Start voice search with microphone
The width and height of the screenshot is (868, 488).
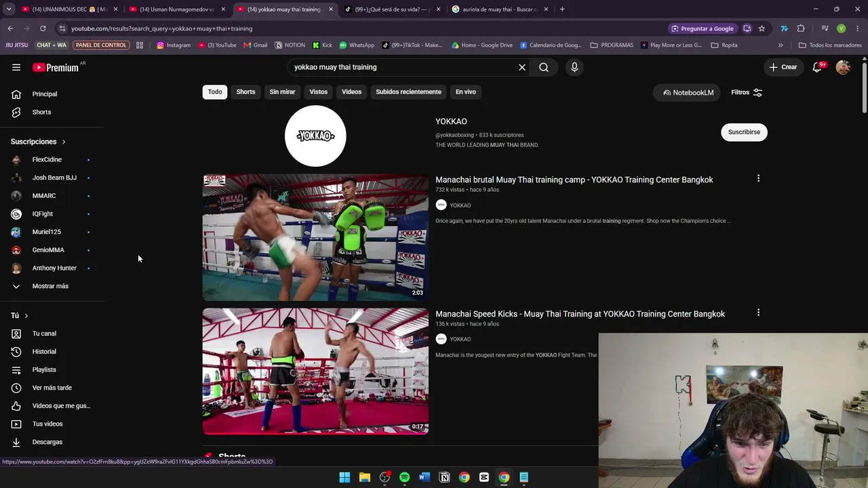(574, 67)
